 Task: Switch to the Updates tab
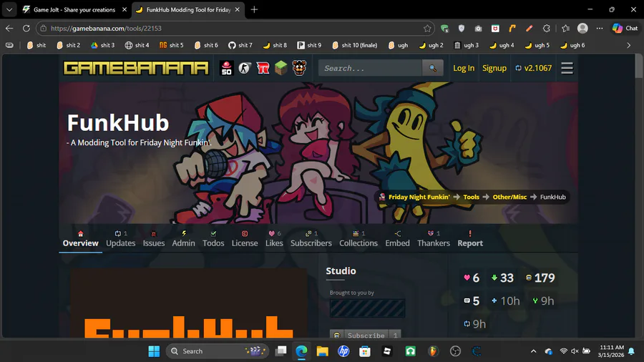coord(120,239)
